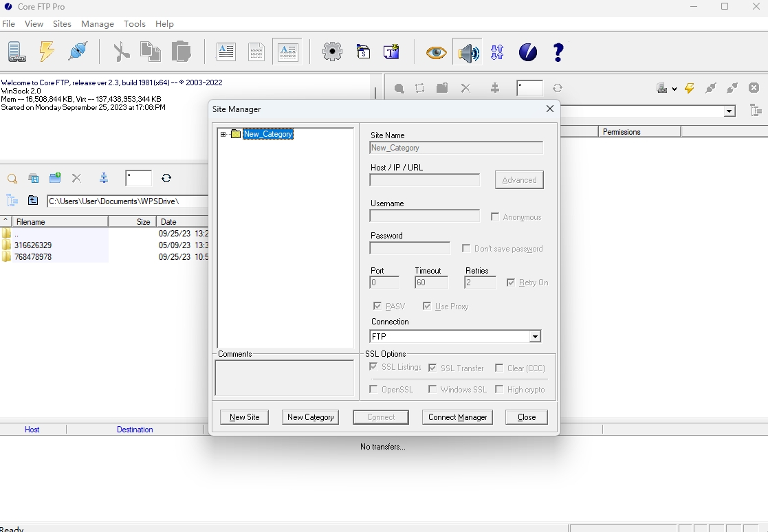Open the Site Manager toolbar icon
The image size is (768, 532).
17,52
